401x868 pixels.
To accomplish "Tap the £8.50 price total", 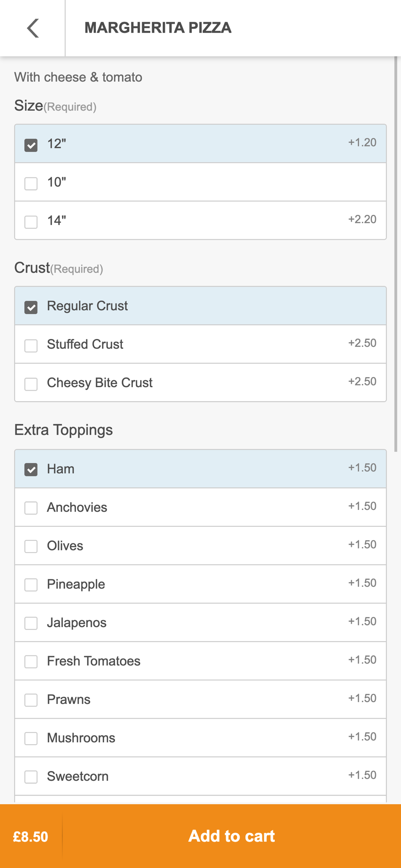I will [30, 837].
